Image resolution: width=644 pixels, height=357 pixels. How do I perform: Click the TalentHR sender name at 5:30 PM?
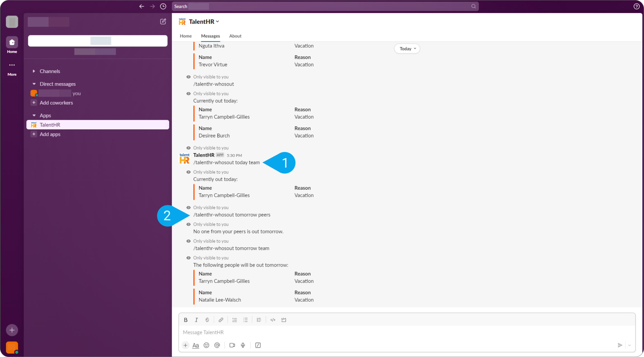[x=204, y=155]
